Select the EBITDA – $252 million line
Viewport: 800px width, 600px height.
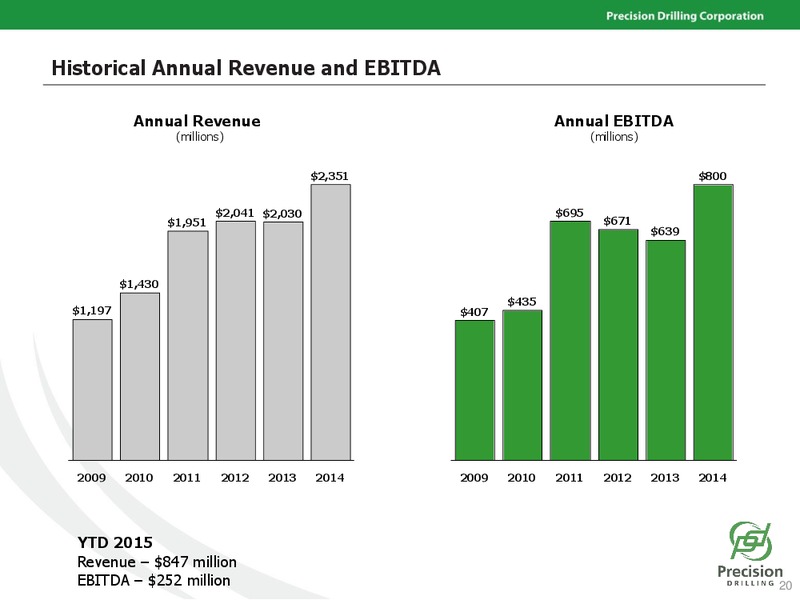coord(154,581)
